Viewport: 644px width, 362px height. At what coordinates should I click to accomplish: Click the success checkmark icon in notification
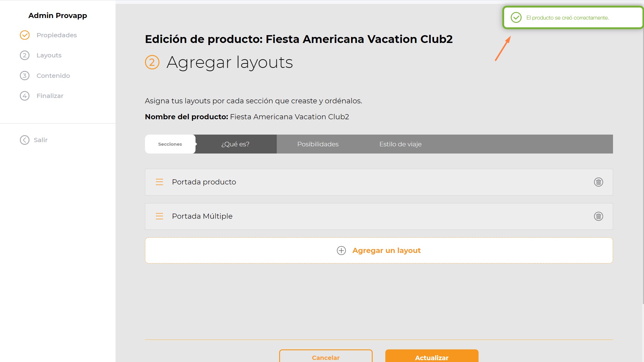[x=516, y=18]
